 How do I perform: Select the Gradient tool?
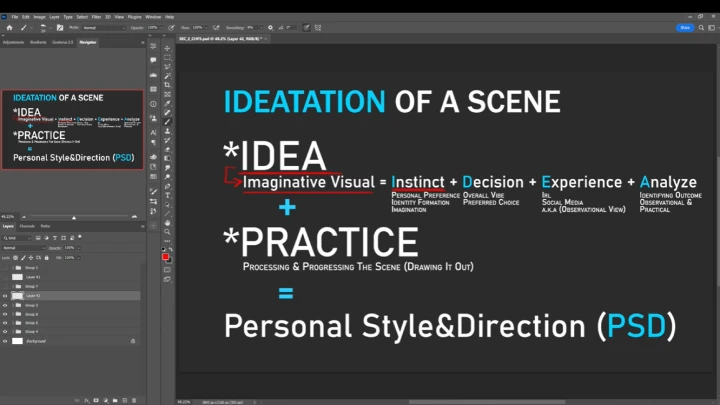167,159
